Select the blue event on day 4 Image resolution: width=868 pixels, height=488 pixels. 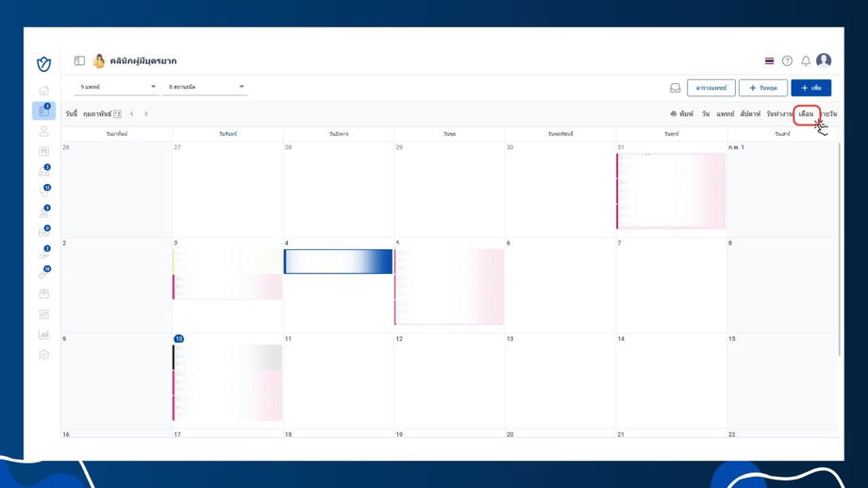click(x=338, y=261)
